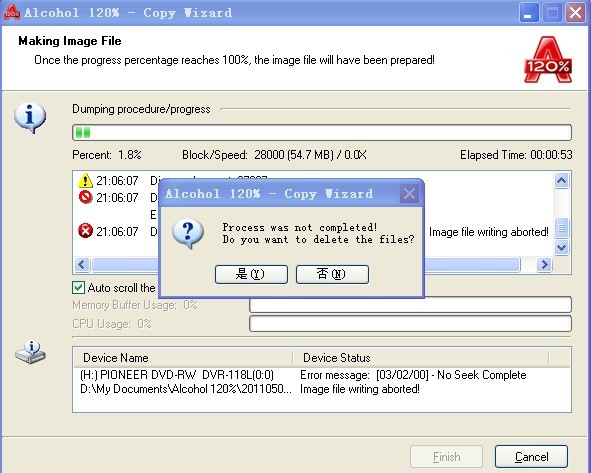Toggle Auto scroll the log checkbox
Screen dimensions: 591x473
78,288
